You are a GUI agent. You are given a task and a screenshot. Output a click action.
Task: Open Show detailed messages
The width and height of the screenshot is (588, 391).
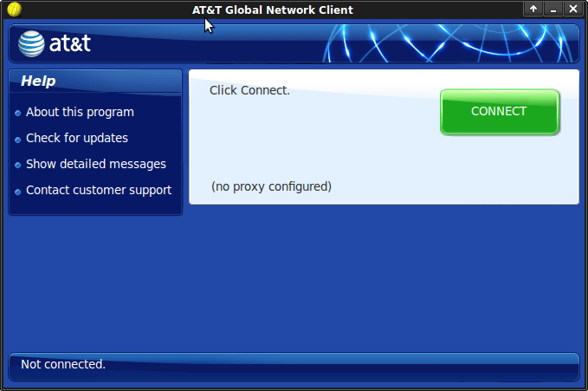[96, 164]
